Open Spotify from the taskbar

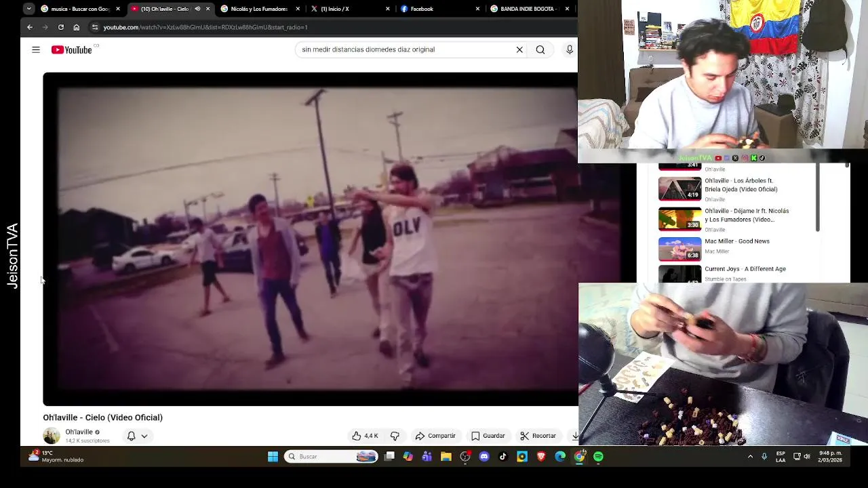(x=598, y=457)
